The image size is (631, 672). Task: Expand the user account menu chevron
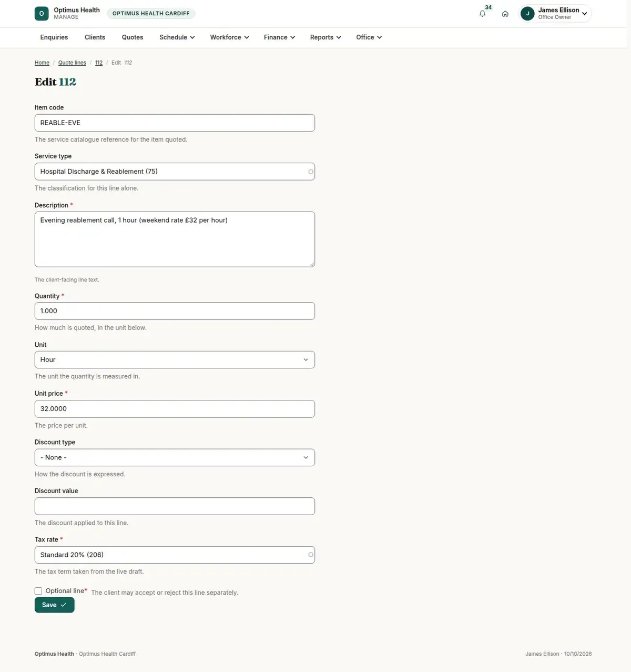tap(584, 14)
